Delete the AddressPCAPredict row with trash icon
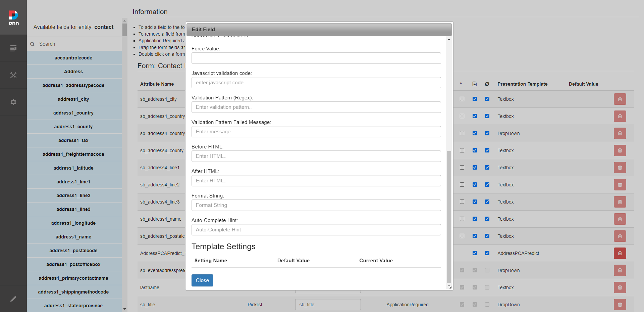Image resolution: width=644 pixels, height=312 pixels. coord(620,253)
